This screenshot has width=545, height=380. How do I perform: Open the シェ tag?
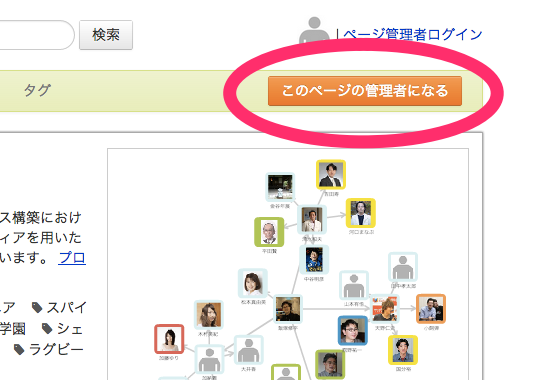[70, 329]
